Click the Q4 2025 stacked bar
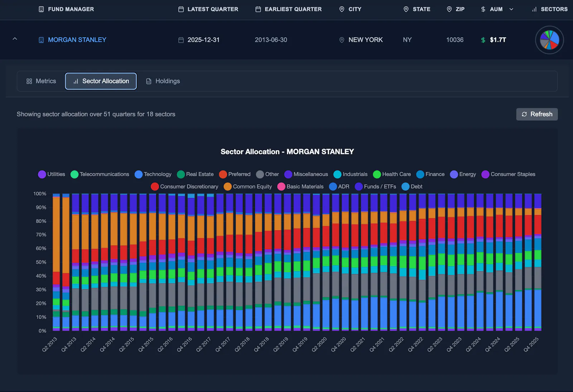 [x=538, y=262]
